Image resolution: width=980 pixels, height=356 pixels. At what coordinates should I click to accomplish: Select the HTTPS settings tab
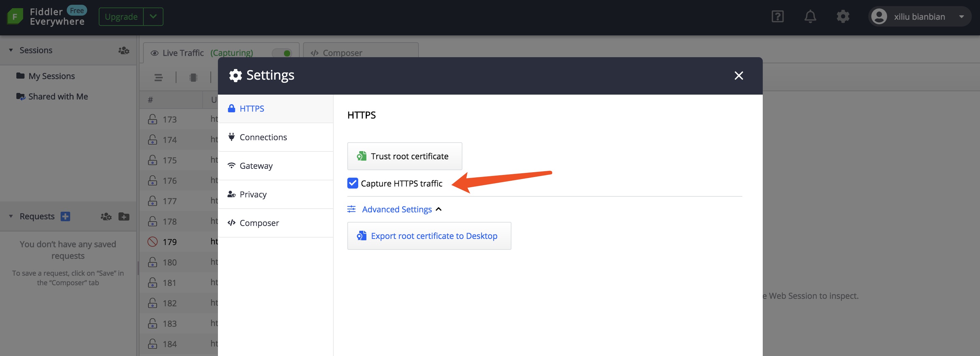pyautogui.click(x=275, y=108)
